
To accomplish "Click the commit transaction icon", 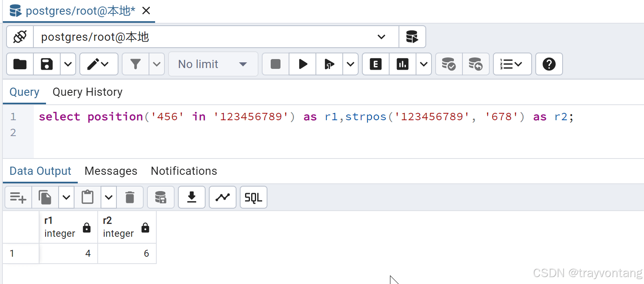I will pyautogui.click(x=449, y=64).
